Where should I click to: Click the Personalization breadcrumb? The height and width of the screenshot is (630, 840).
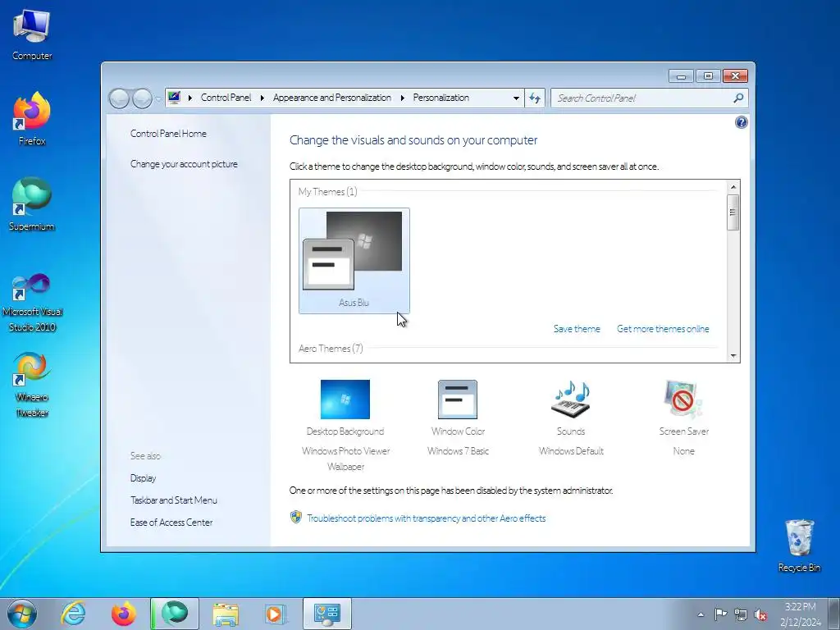click(x=441, y=98)
